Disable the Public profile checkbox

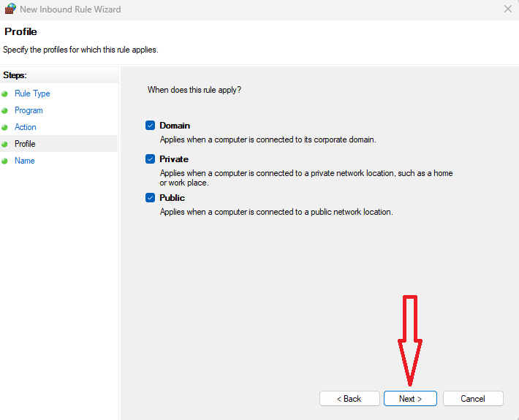(151, 198)
